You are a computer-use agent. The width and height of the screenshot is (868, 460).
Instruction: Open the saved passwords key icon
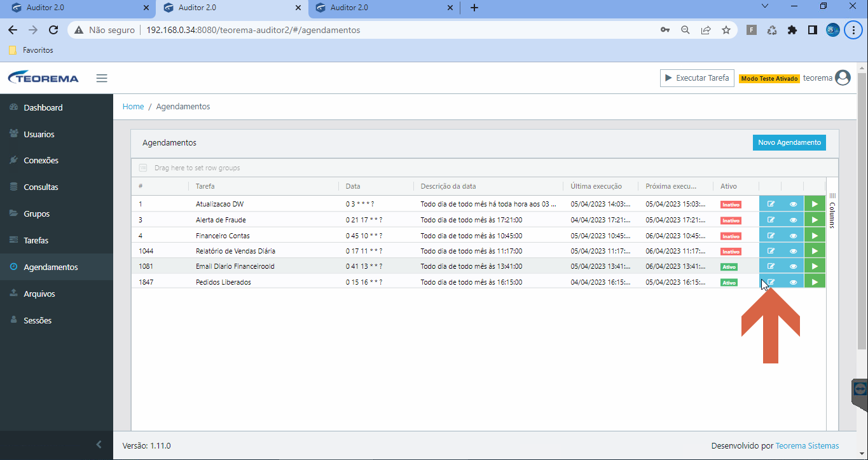click(x=665, y=30)
